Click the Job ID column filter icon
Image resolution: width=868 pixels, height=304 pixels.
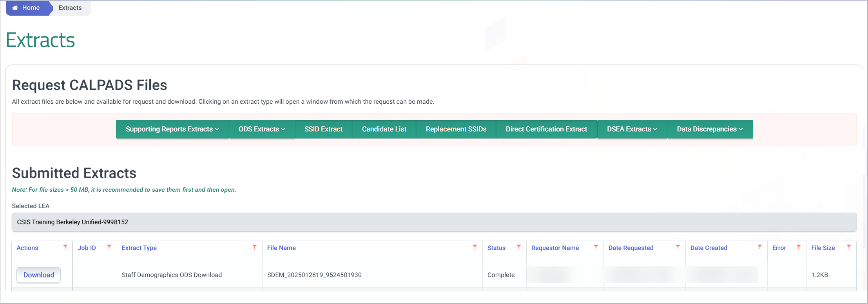pos(109,247)
